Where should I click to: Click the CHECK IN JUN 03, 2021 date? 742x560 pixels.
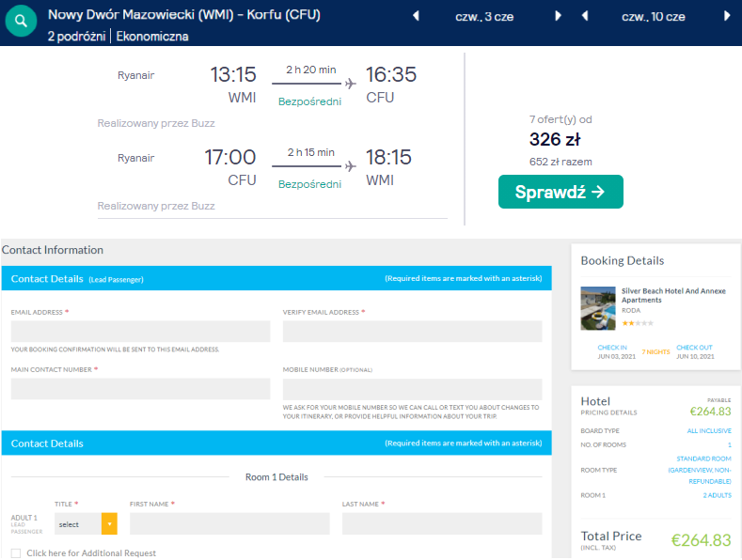point(616,352)
